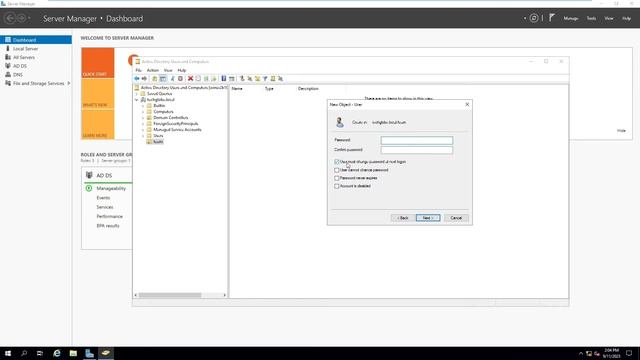This screenshot has width=640, height=360.
Task: Open Internet Explorer from the taskbar
Action: click(x=57, y=353)
